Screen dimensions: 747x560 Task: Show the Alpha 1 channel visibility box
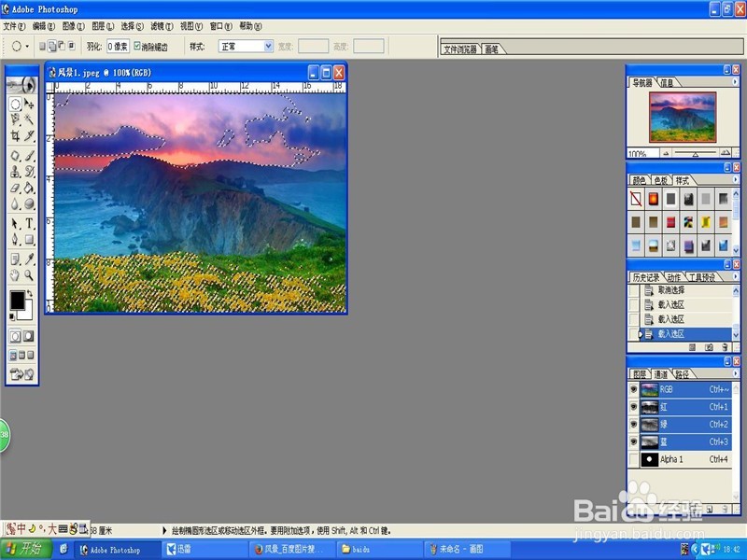pos(634,459)
